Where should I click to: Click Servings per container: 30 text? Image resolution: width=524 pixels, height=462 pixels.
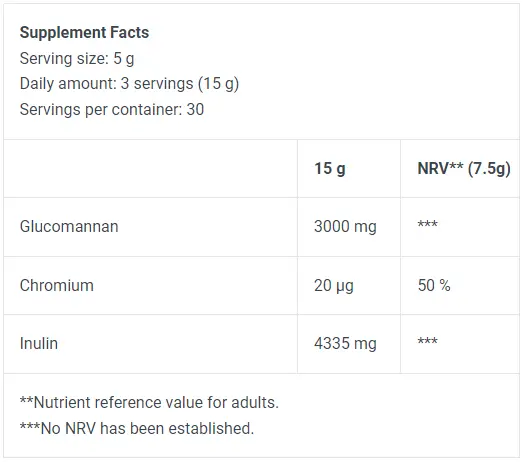pos(112,109)
